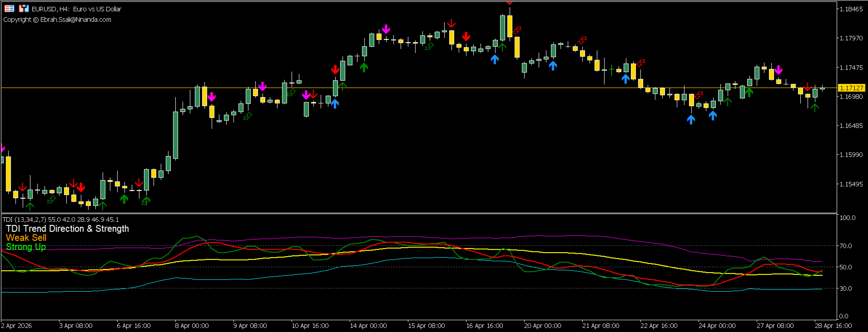Screen dimensions: 868x332
Task: Click the 27 Apr 08:00 time label
Action: (775, 326)
